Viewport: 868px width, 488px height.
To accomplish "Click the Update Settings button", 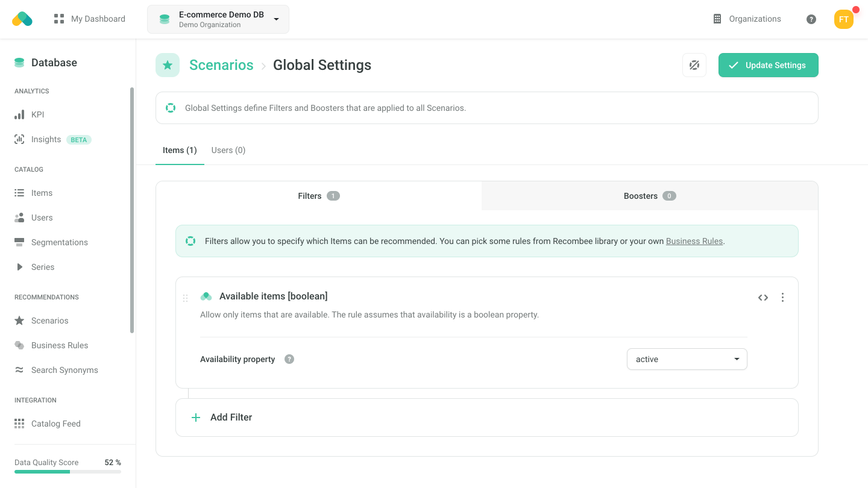I will [x=768, y=65].
